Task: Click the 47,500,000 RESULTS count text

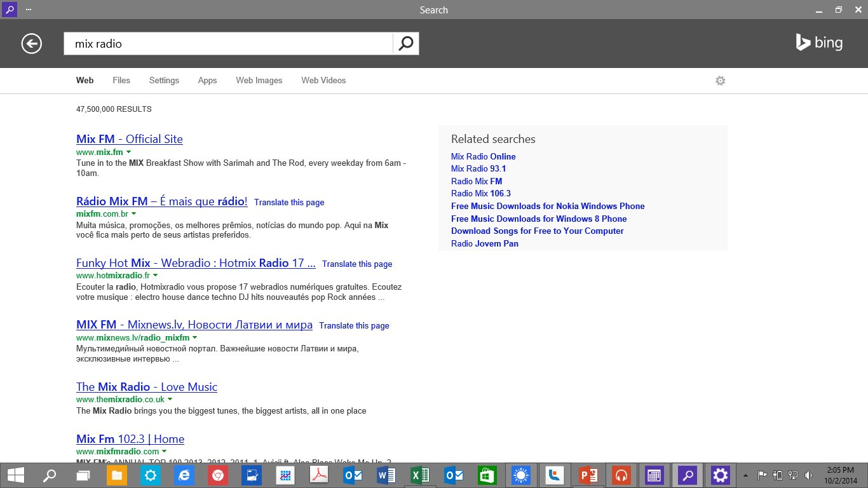Action: tap(114, 109)
